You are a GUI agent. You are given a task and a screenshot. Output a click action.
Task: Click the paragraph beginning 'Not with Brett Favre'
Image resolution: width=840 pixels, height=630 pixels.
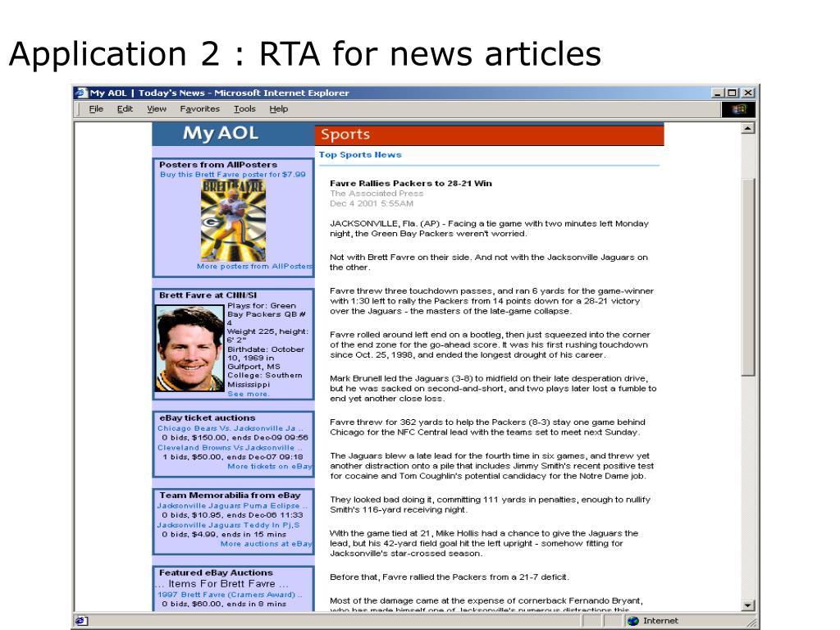[489, 262]
